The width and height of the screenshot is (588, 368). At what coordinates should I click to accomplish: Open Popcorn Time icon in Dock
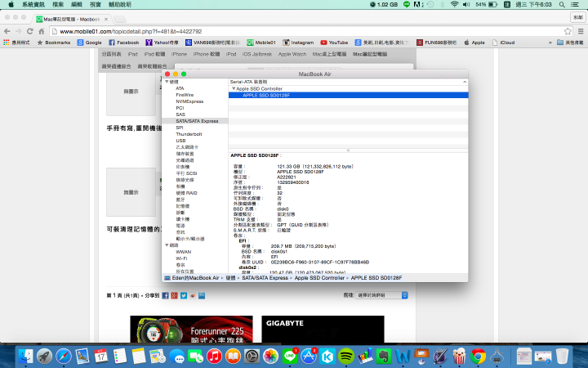coord(459,356)
